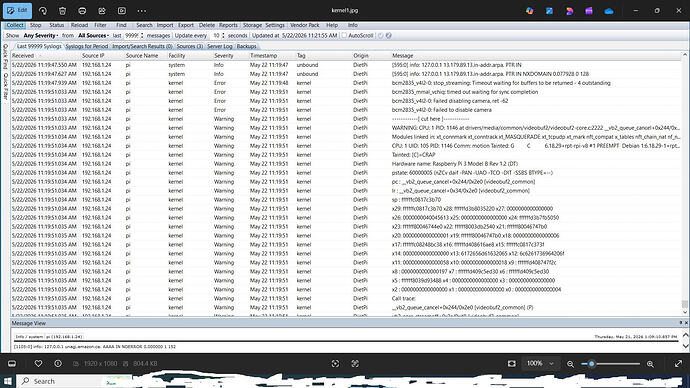Open the purple Clipchamp icon in title bar
The height and width of the screenshot is (388, 690).
click(x=589, y=11)
